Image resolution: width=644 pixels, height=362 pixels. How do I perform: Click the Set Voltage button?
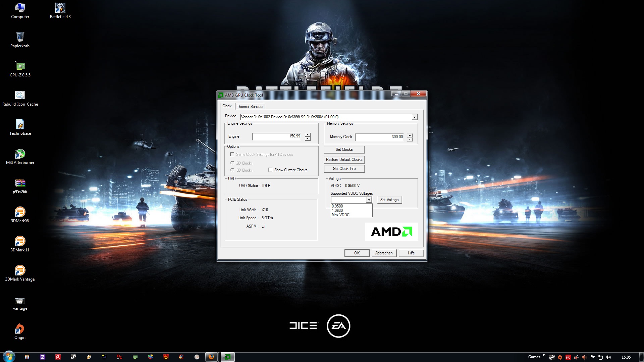coord(389,200)
